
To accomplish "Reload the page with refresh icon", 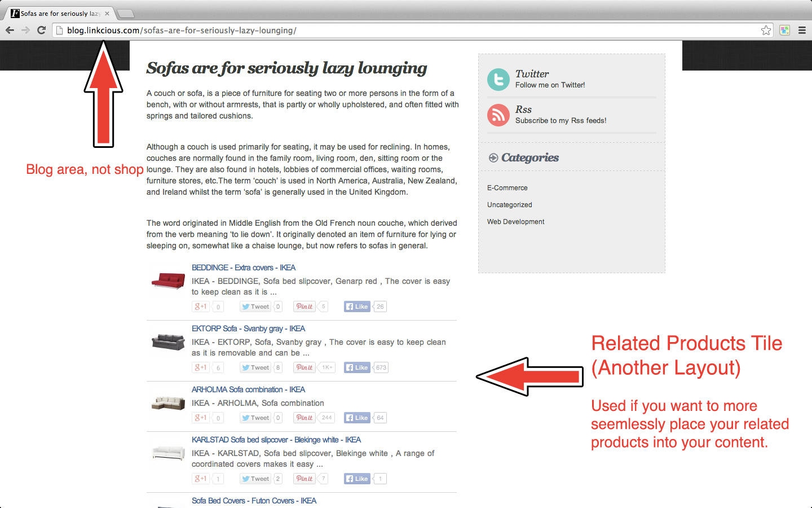I will (x=41, y=30).
